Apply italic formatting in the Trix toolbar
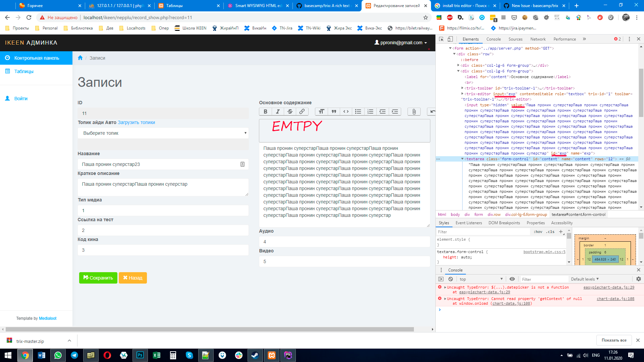The height and width of the screenshot is (362, 644). 278,112
